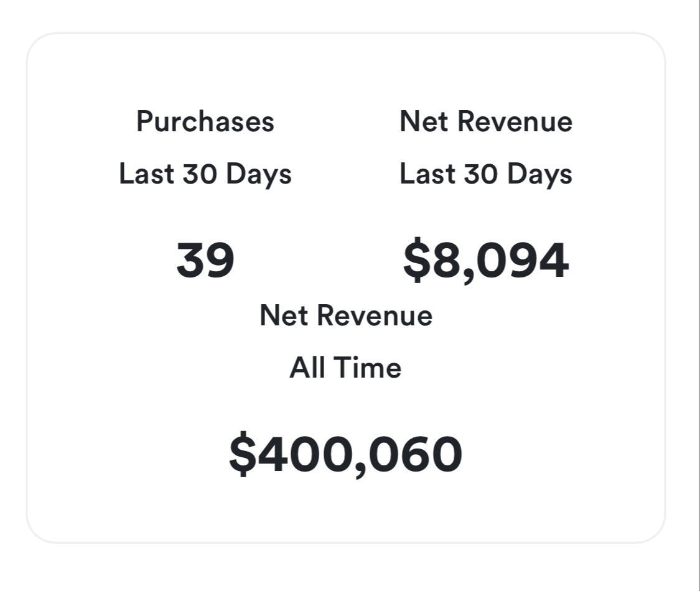Click the Net Revenue heading above Last 30 Days
This screenshot has width=700, height=591.
tap(486, 121)
